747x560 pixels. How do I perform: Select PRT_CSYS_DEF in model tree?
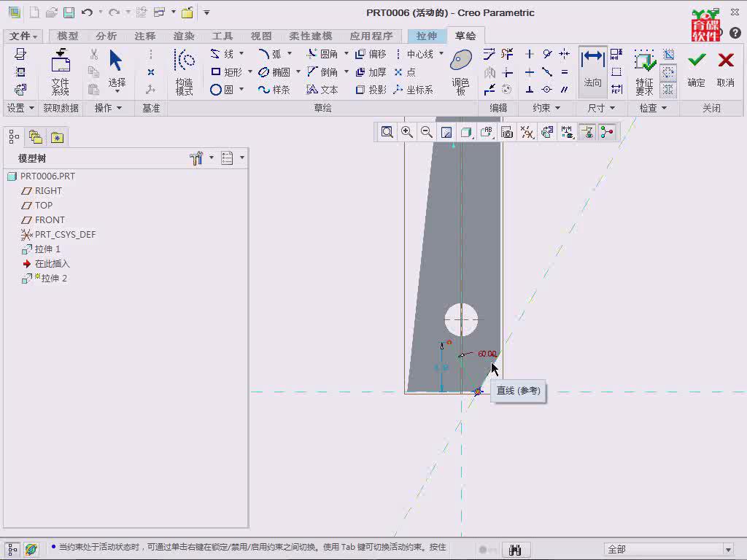pyautogui.click(x=58, y=234)
